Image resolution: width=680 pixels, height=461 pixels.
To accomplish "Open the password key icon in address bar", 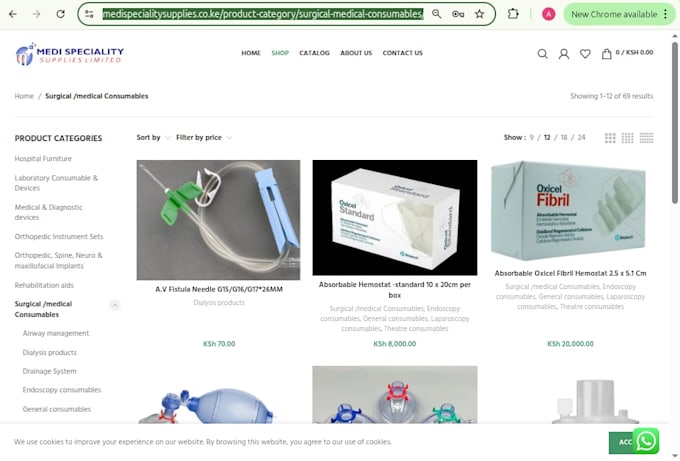I will coord(458,14).
